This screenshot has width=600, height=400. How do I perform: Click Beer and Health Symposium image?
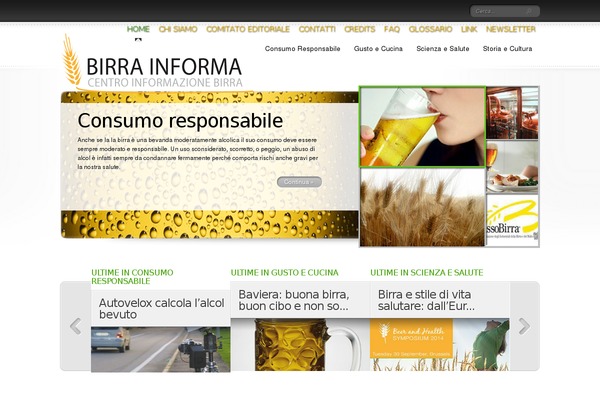pos(440,344)
